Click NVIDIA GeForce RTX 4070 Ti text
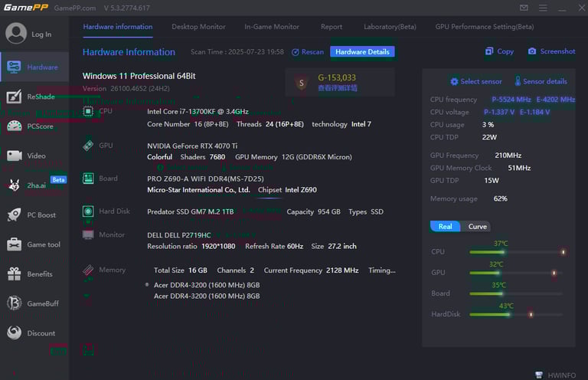Screen dimensions: 588x380 click(192, 146)
